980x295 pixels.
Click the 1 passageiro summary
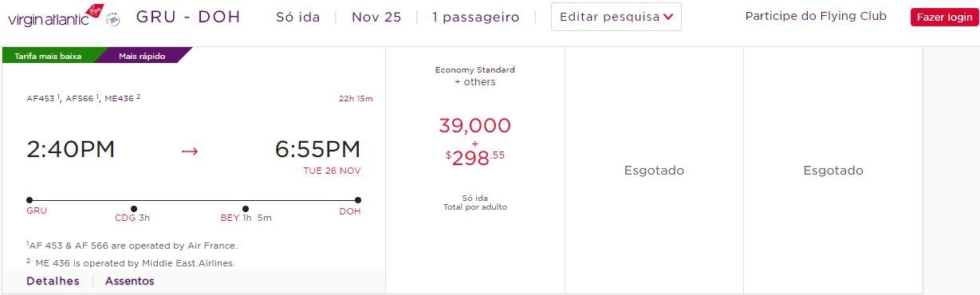click(476, 17)
